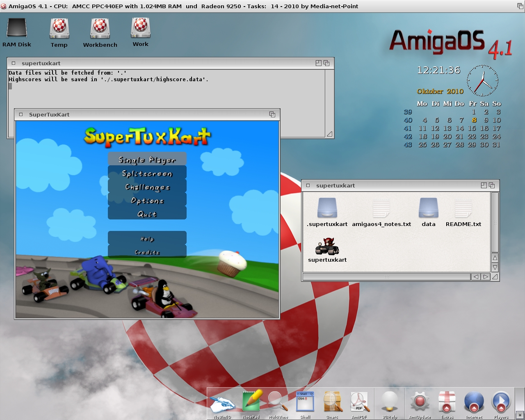525x420 pixels.
Task: Open the amigaos4_notes.txt file
Action: pyautogui.click(x=381, y=212)
